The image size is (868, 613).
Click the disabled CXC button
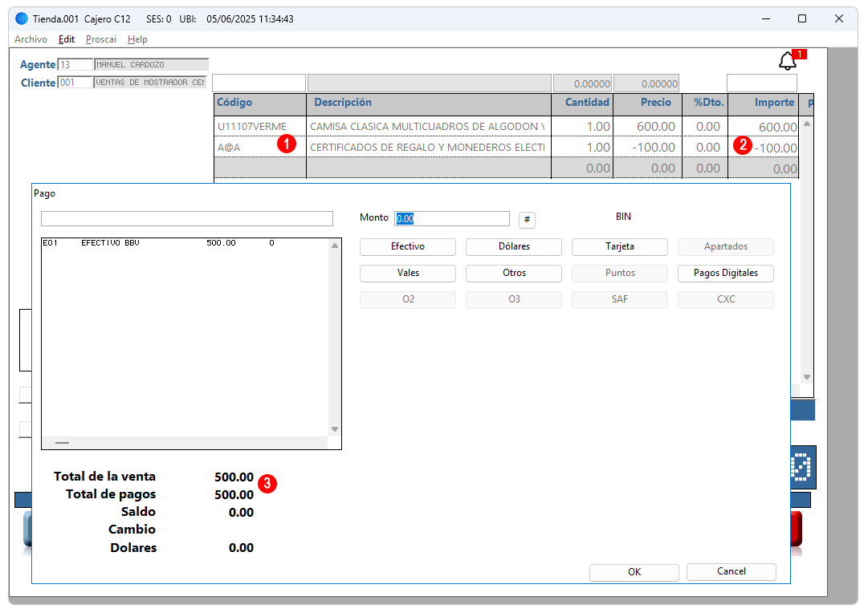[x=726, y=300]
